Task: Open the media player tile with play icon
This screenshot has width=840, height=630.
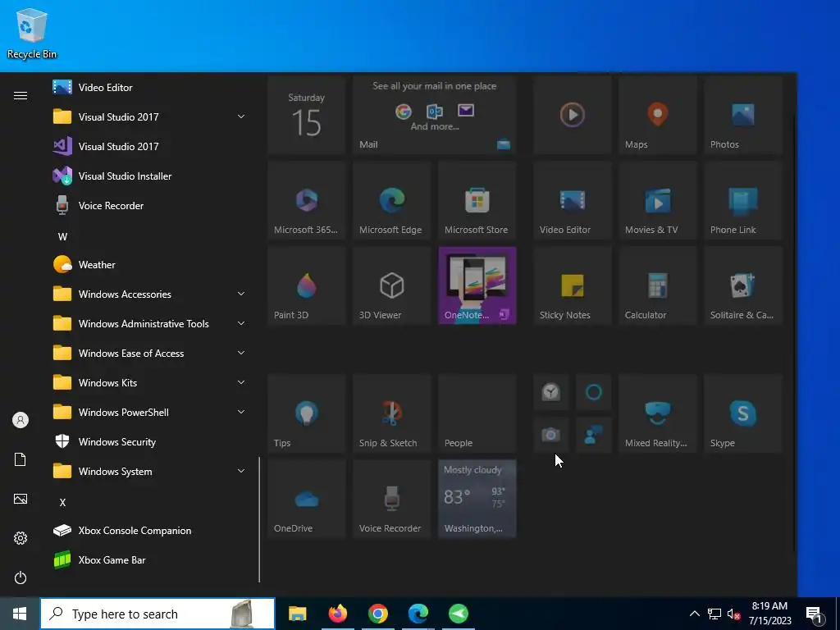Action: click(x=572, y=115)
